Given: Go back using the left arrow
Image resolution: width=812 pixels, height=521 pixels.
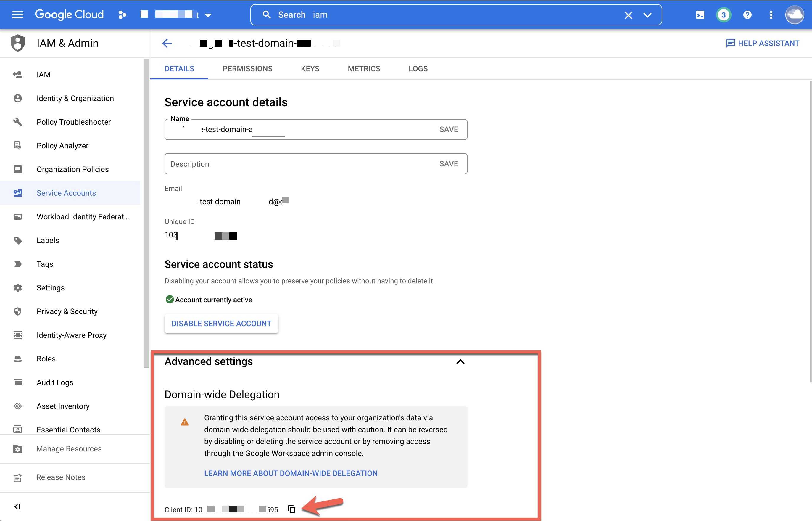Looking at the screenshot, I should (167, 43).
